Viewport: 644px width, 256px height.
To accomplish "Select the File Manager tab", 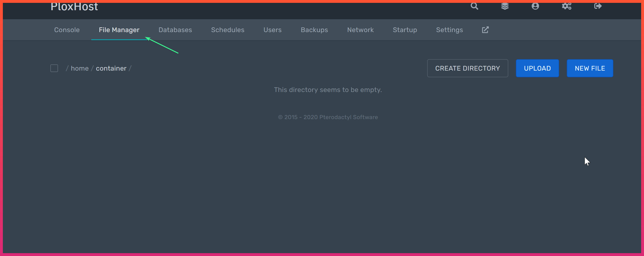I will [x=119, y=30].
